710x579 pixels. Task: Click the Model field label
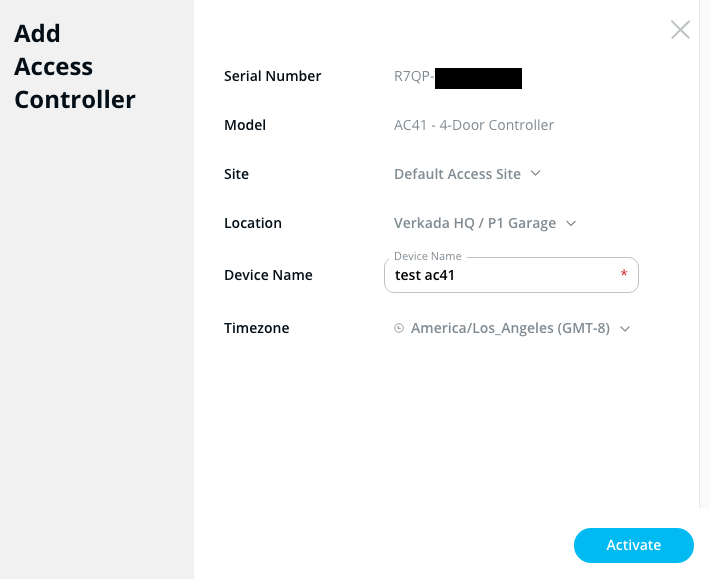coord(245,125)
